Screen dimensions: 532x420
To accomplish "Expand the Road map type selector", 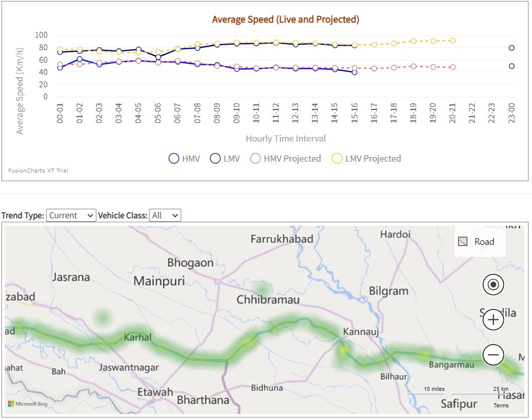I will 484,242.
